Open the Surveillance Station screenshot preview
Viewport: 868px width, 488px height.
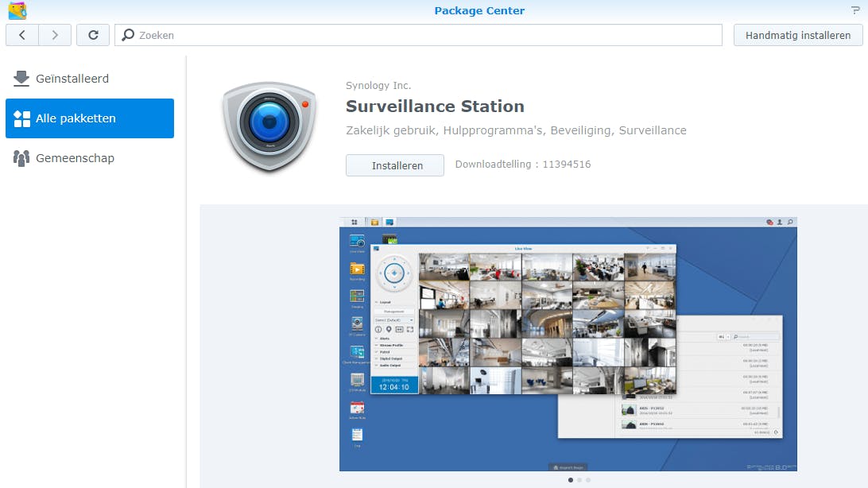point(568,344)
